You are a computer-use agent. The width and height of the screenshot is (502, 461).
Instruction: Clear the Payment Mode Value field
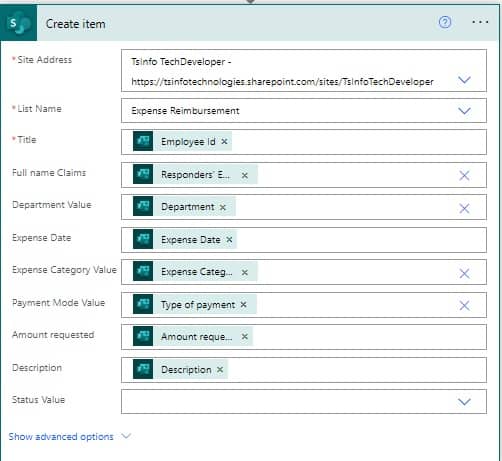point(464,305)
